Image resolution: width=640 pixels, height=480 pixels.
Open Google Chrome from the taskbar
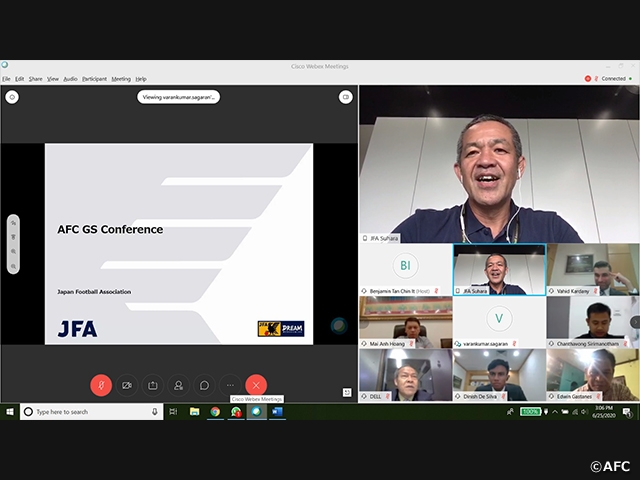click(x=215, y=411)
